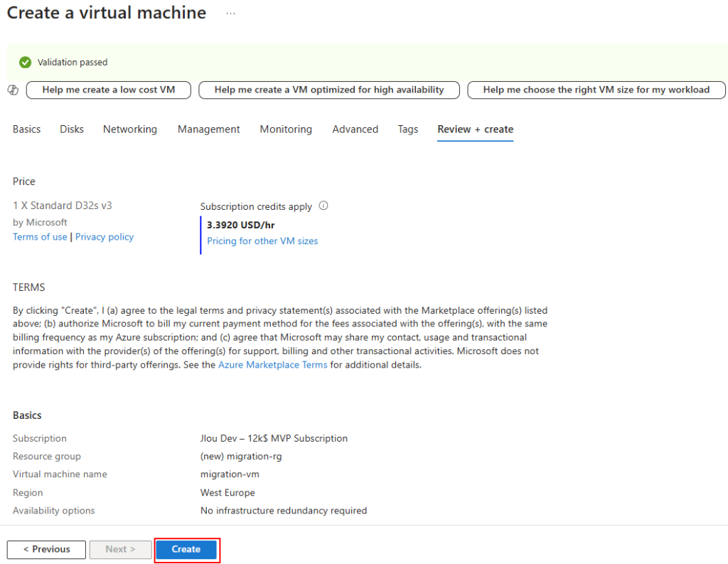
Task: Select the high availability VM suggestion
Action: click(328, 90)
